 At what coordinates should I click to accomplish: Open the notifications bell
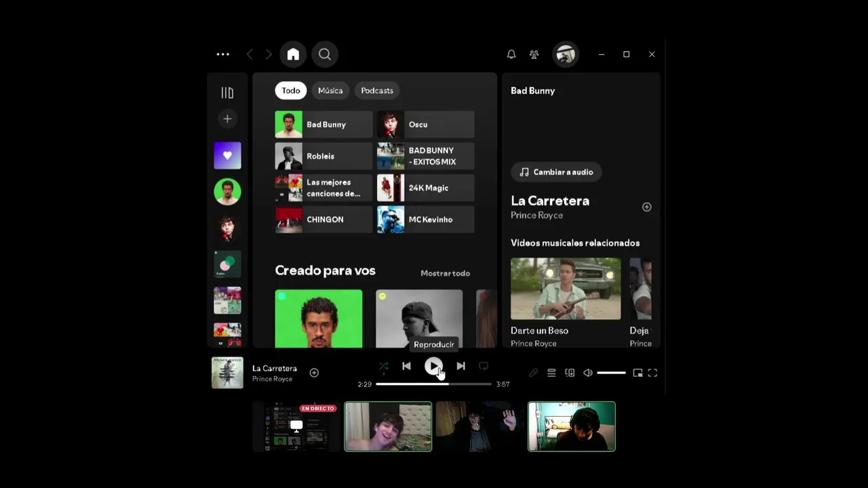511,54
